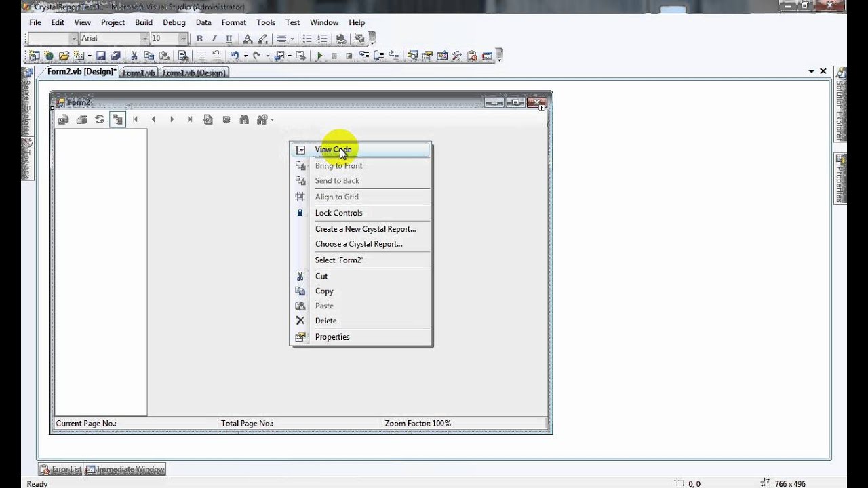Screen dimensions: 868x488
Task: Click the Start Debugging play icon
Action: [319, 56]
